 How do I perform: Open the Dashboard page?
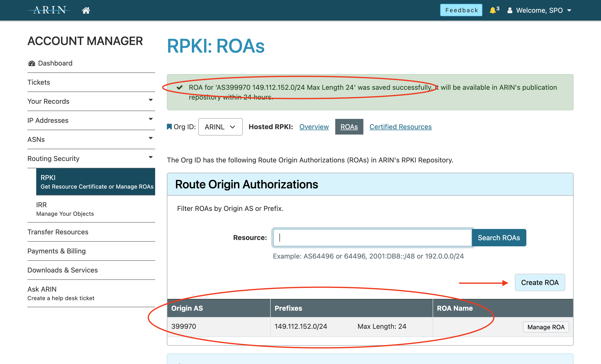point(55,63)
